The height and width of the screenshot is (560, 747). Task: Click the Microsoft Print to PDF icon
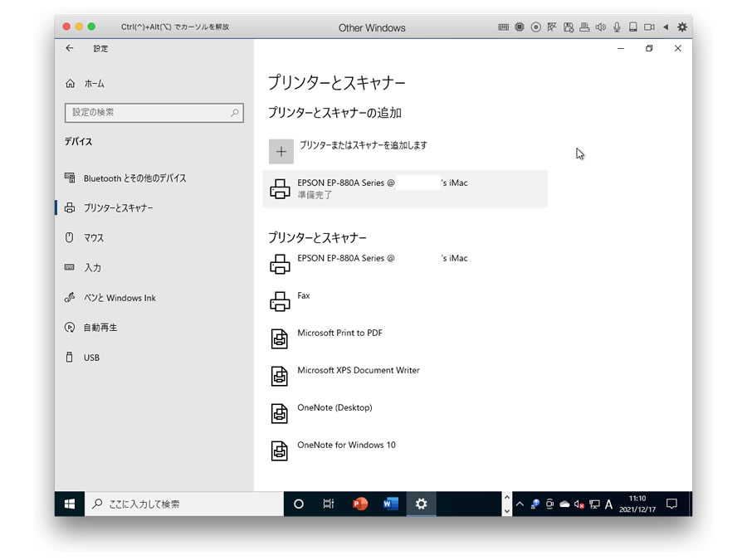click(280, 338)
